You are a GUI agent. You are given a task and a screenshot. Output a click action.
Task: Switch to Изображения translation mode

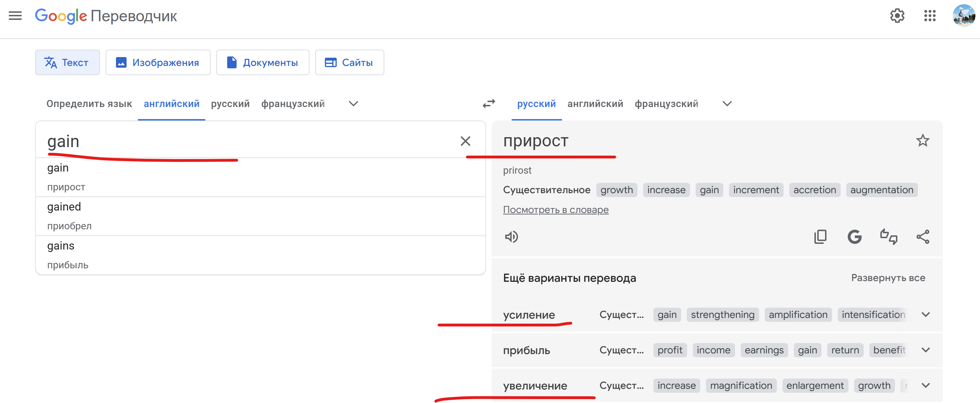158,62
